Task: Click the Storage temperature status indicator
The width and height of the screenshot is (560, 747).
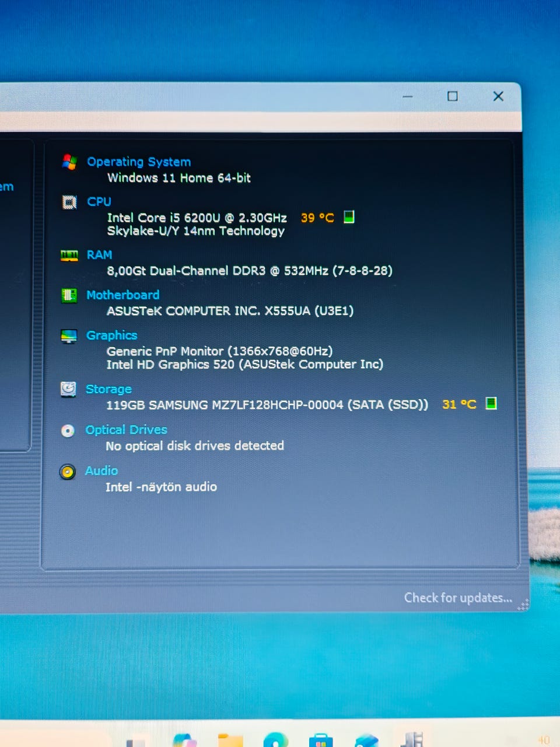Action: [x=491, y=403]
